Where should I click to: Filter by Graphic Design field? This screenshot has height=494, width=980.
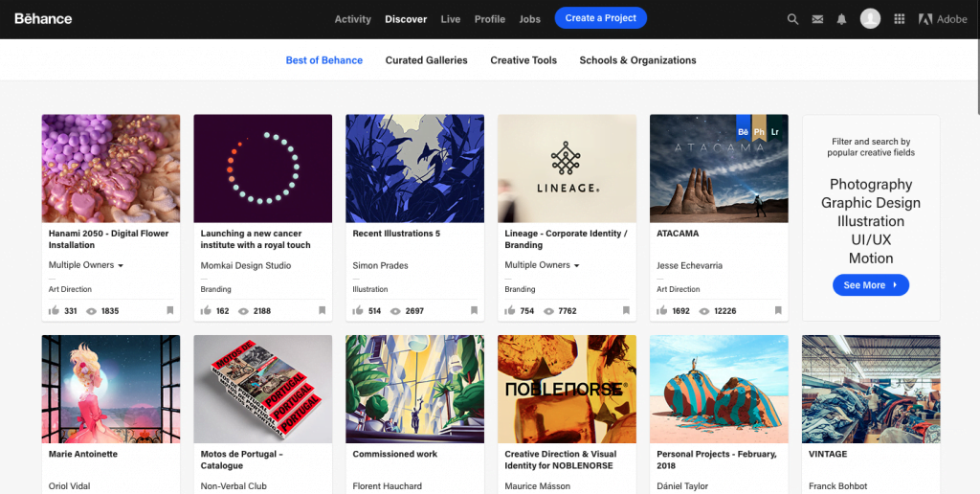(x=871, y=203)
